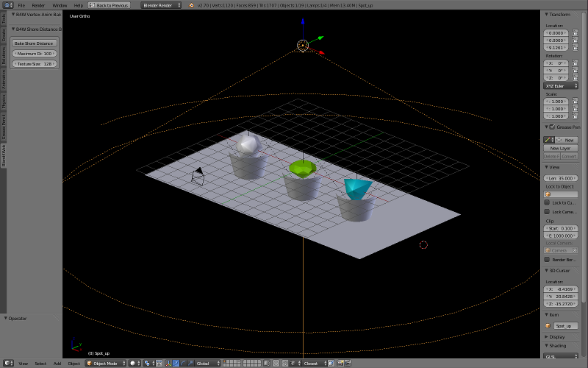Click the New Layer button

(x=560, y=148)
